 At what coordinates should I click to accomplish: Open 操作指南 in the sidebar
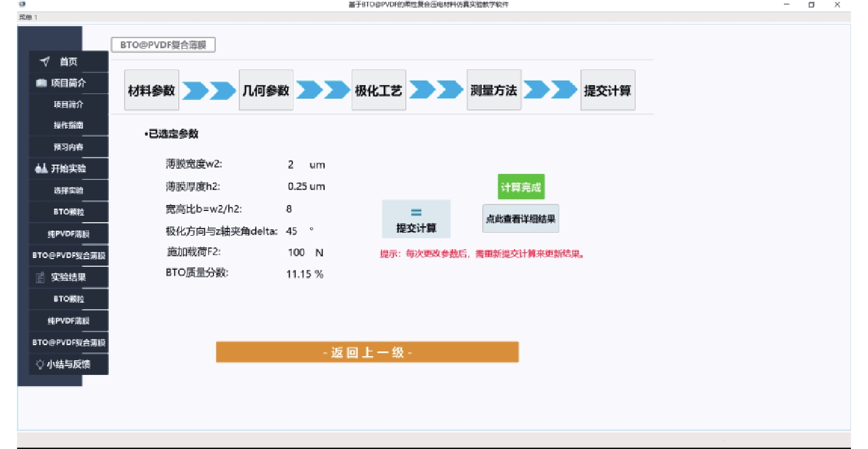coord(69,126)
